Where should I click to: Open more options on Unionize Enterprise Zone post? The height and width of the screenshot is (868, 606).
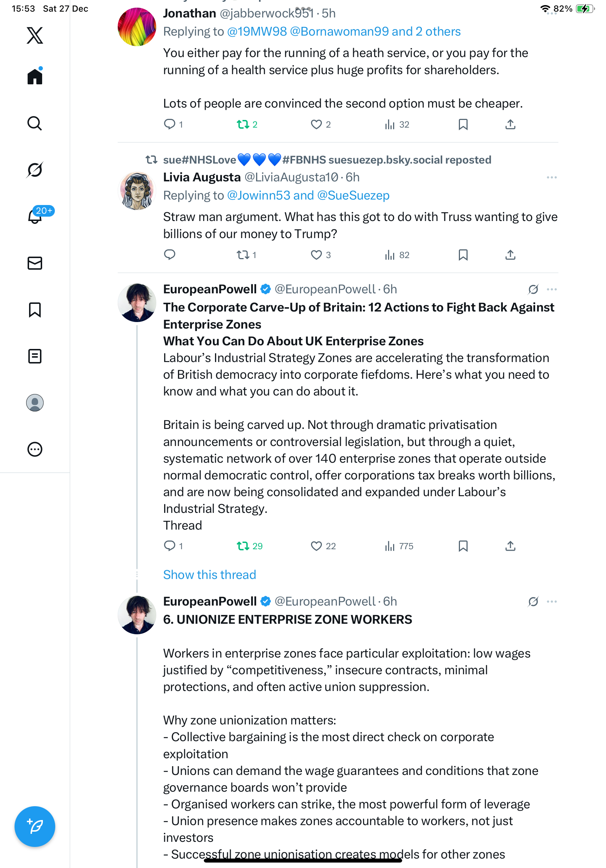click(x=552, y=602)
